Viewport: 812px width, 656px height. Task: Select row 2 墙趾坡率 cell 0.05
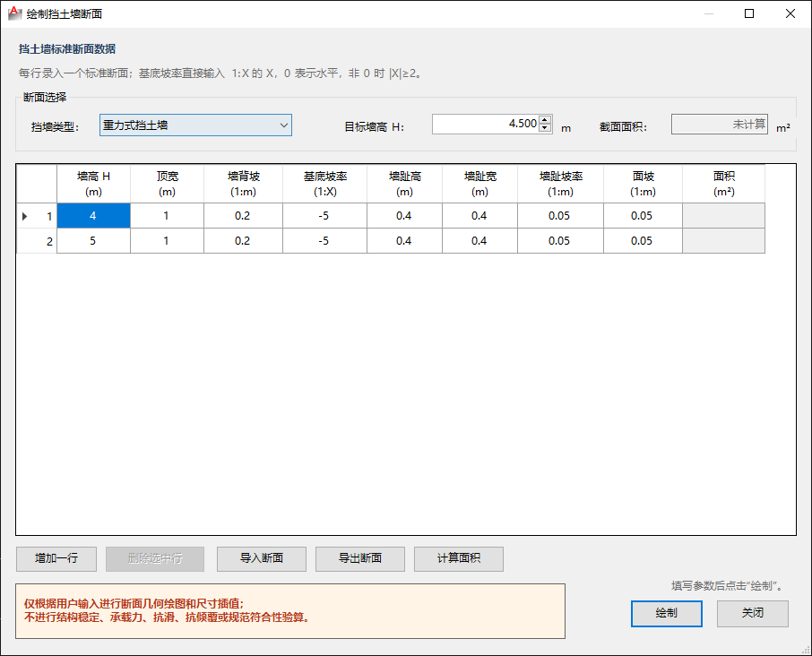coord(560,241)
